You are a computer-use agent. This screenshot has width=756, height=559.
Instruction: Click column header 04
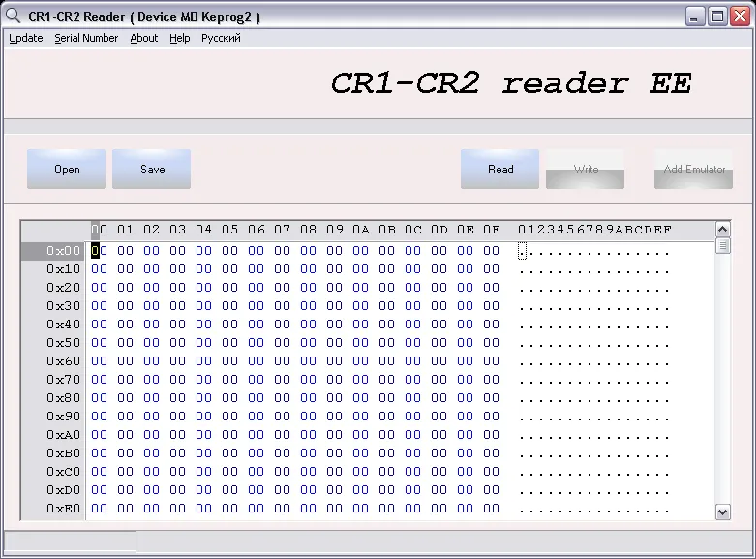[x=203, y=230]
